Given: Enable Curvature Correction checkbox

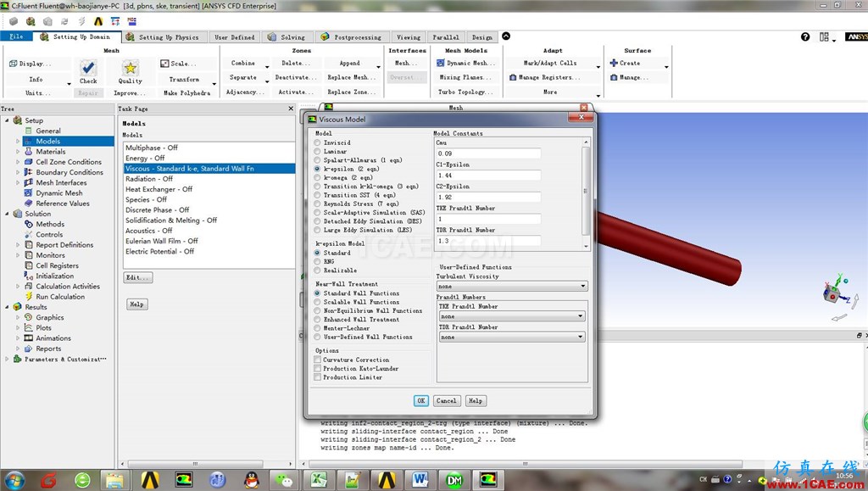Looking at the screenshot, I should pos(317,360).
